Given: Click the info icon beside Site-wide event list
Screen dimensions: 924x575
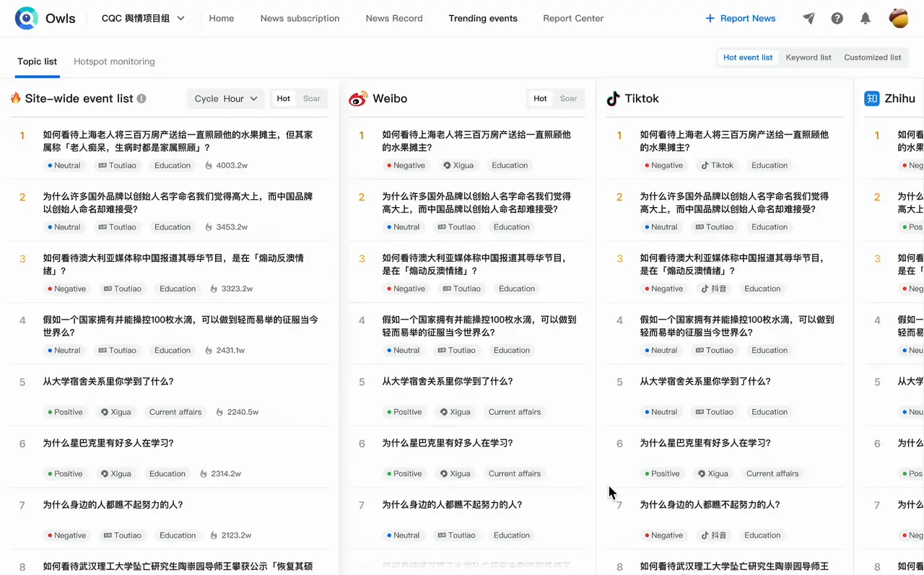Looking at the screenshot, I should 141,99.
